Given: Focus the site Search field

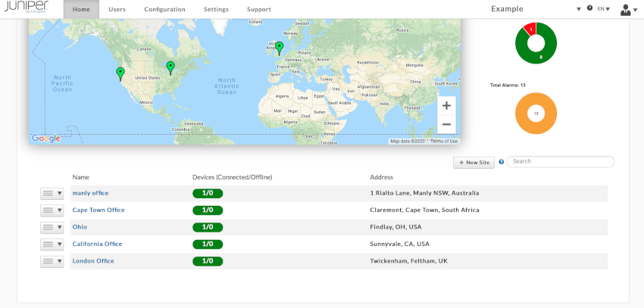Looking at the screenshot, I should click(560, 162).
